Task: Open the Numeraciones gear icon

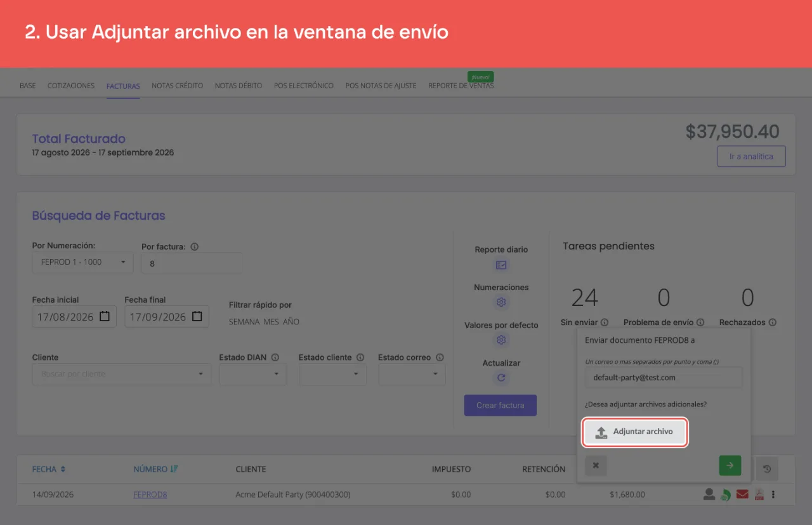Action: tap(501, 302)
